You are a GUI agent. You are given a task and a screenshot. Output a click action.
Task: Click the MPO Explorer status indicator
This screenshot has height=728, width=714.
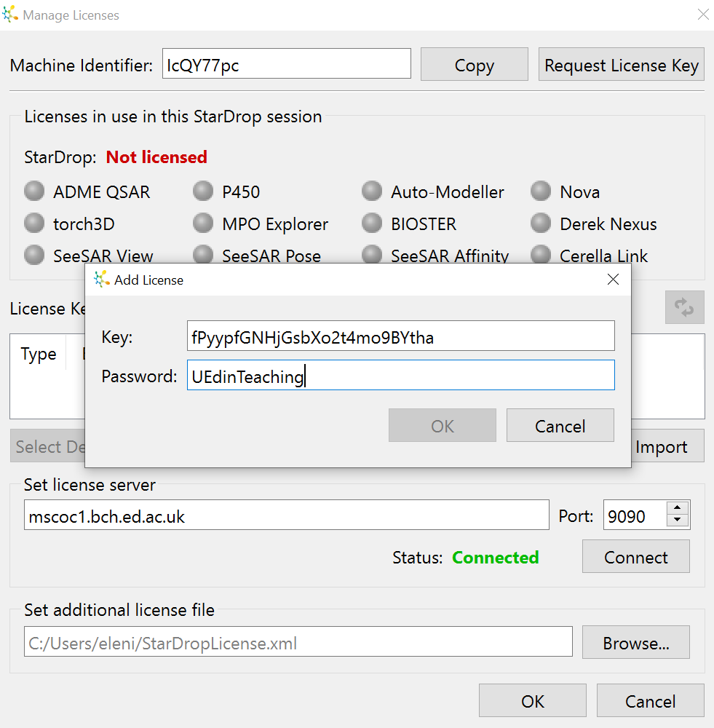(x=203, y=223)
